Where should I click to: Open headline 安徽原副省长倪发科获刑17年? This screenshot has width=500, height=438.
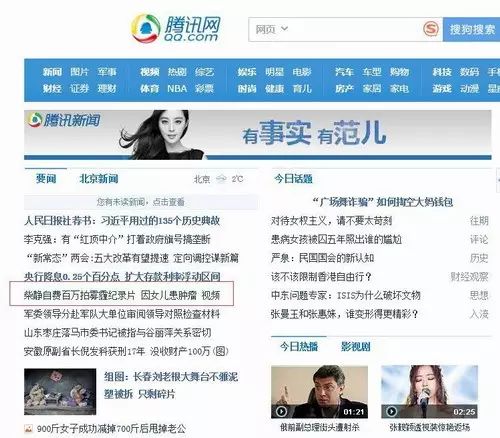(126, 351)
